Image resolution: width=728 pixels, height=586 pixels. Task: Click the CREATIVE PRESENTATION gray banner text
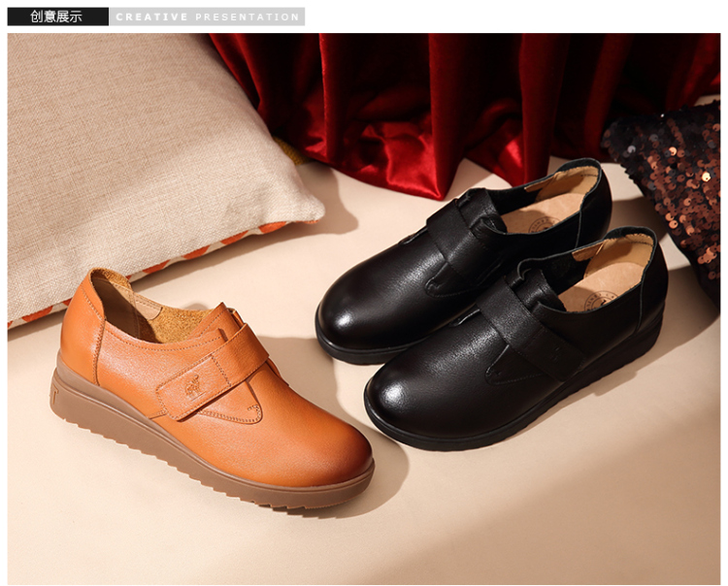[x=207, y=16]
